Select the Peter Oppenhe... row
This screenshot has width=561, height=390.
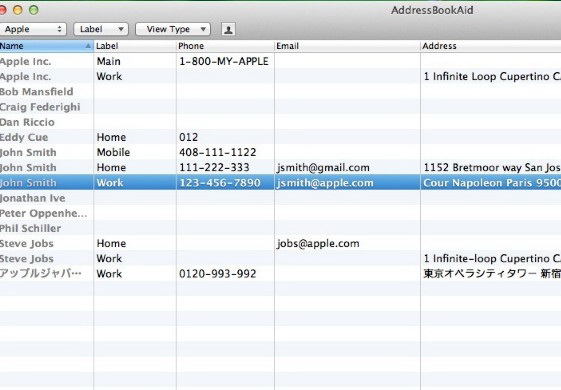280,213
